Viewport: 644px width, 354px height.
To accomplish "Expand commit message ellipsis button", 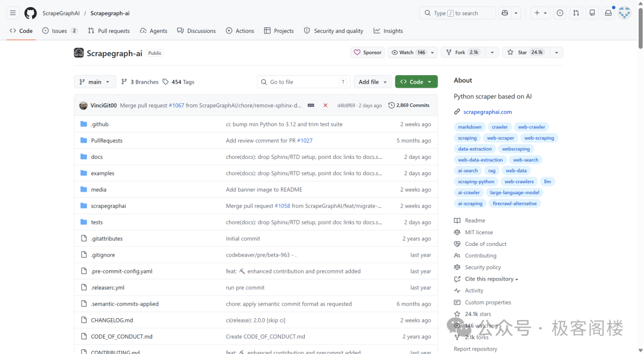I will pos(311,105).
